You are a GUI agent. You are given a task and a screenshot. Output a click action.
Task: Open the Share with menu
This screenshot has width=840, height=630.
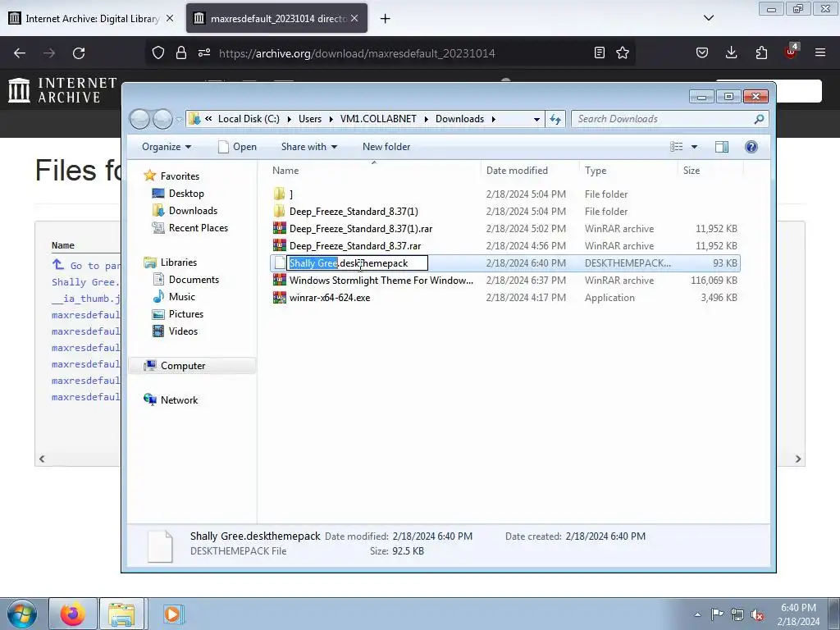309,147
